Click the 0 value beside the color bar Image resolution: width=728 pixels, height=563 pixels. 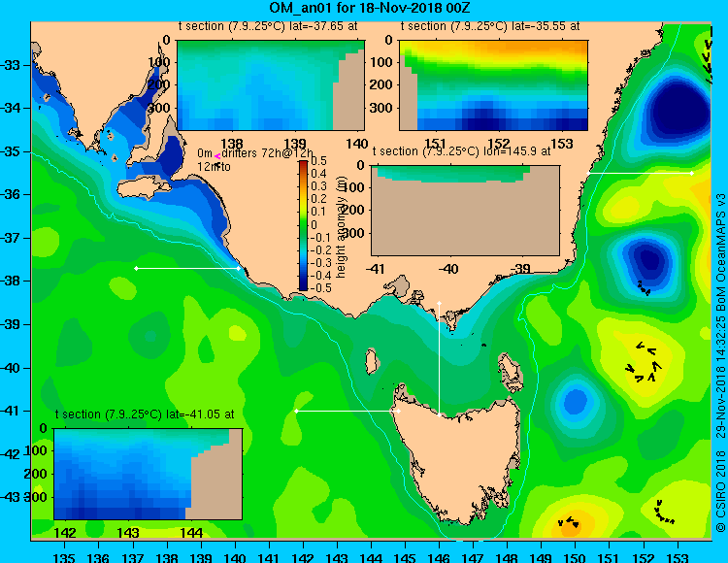point(314,224)
